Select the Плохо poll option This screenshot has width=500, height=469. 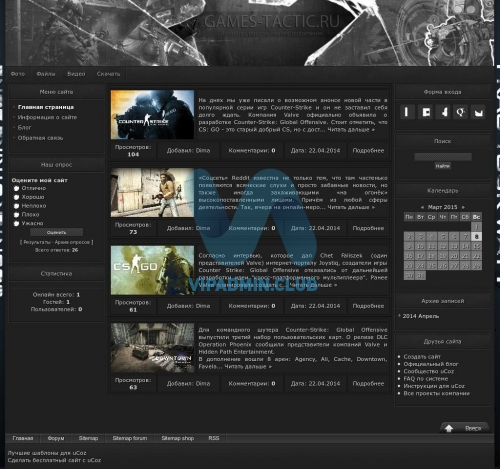coord(16,215)
